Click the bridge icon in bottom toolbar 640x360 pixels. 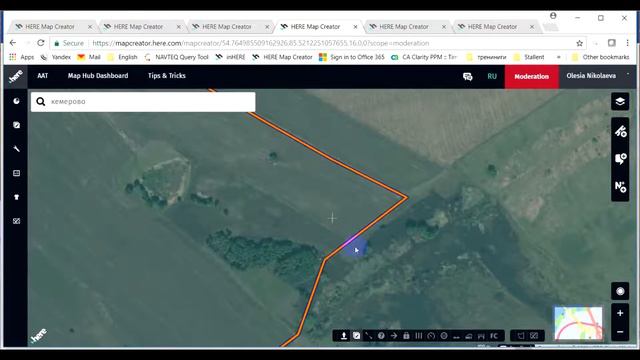[x=481, y=336]
